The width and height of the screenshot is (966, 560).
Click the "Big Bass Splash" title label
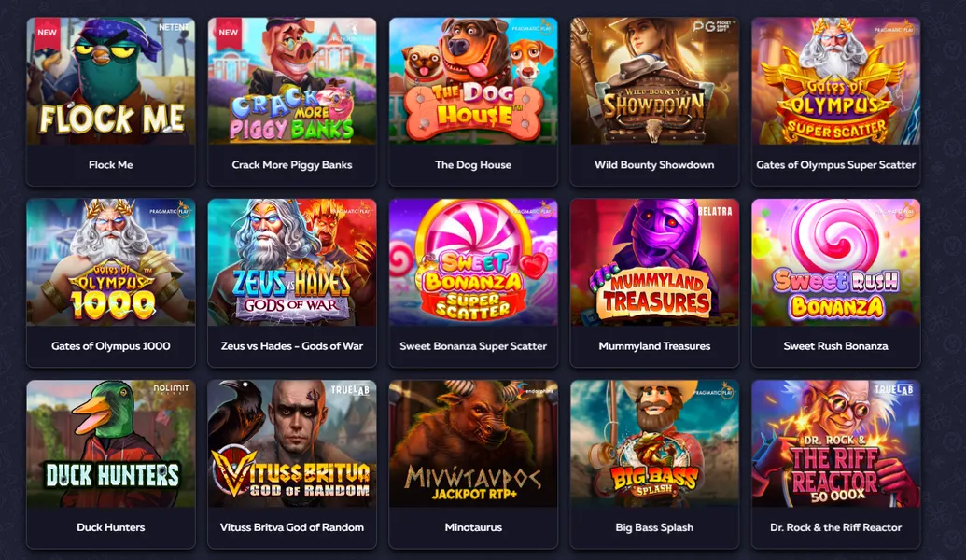[x=654, y=527]
